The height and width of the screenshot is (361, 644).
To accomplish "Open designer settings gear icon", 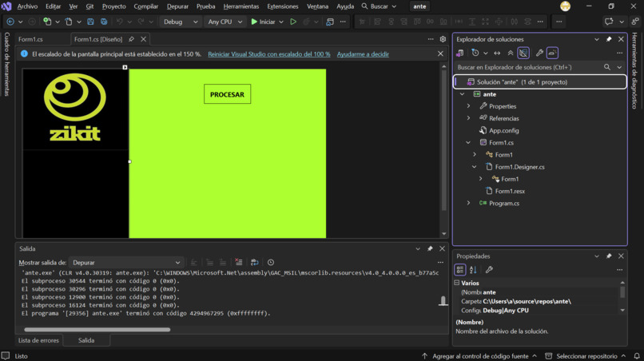I will [x=443, y=39].
